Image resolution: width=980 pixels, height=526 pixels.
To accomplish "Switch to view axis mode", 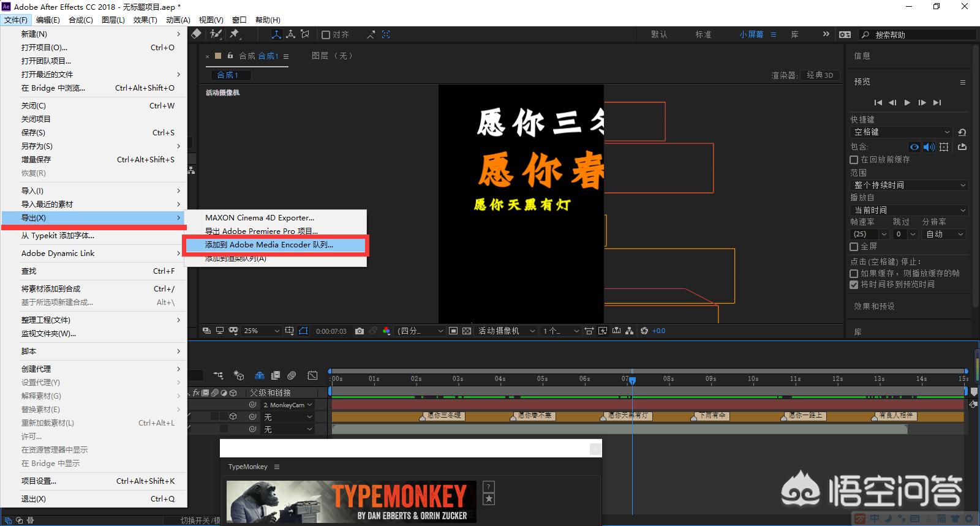I will [305, 34].
